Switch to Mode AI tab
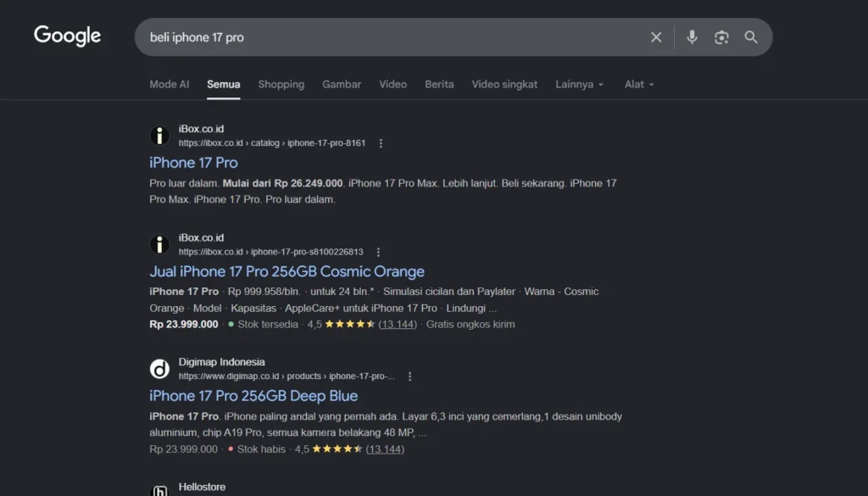 (x=170, y=84)
